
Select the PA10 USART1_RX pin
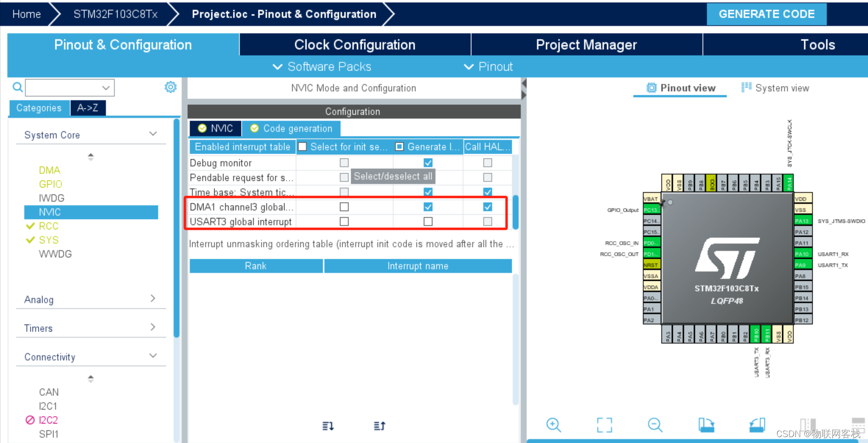803,254
